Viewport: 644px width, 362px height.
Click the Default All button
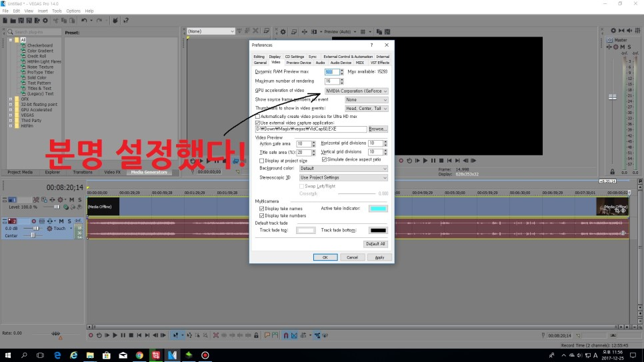click(375, 244)
